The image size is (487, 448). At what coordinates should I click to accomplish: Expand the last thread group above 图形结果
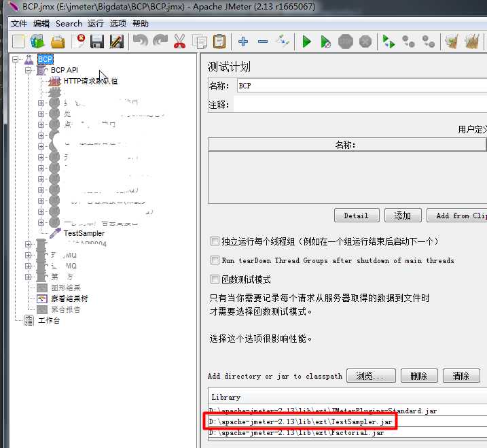pos(29,277)
